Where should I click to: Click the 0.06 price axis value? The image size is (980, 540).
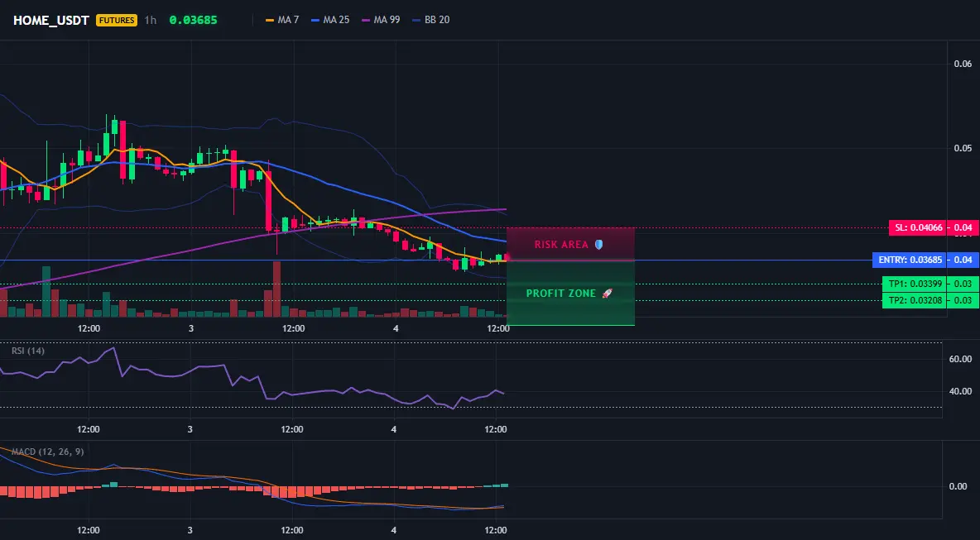963,64
